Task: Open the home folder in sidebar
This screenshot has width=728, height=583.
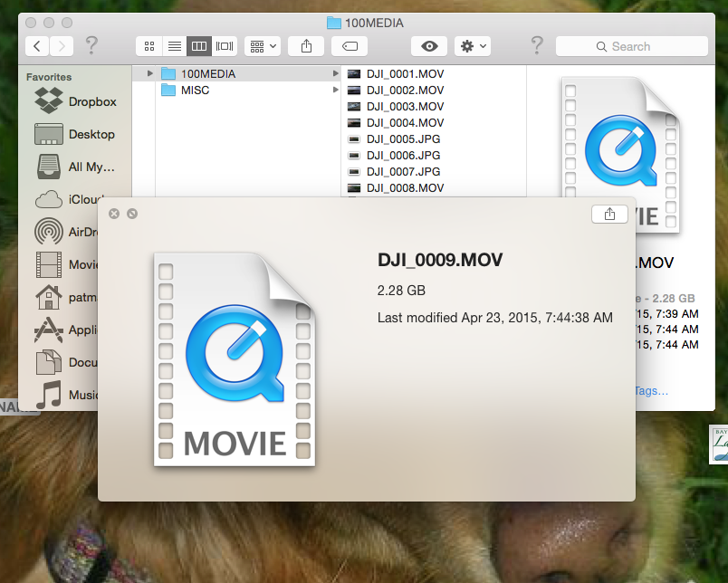Action: coord(65,297)
